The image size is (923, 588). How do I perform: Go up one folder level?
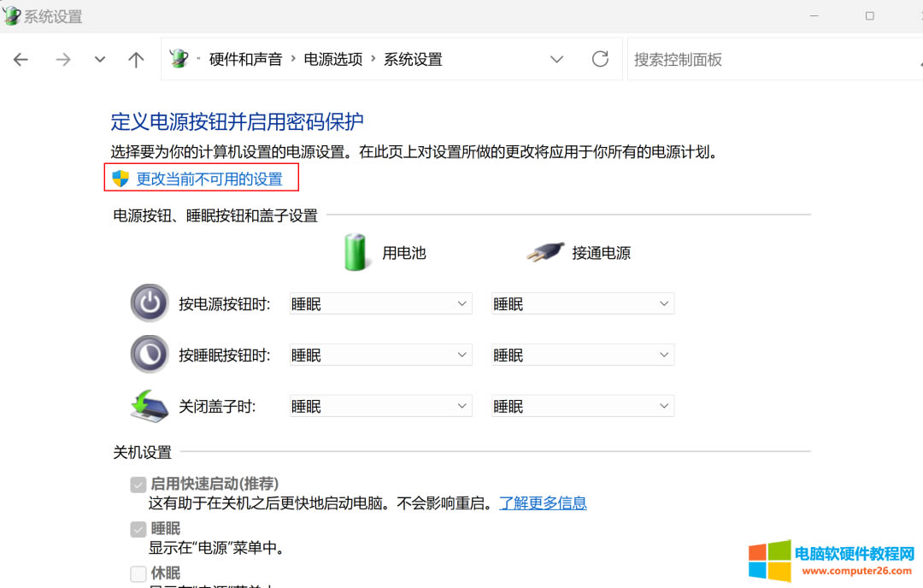pos(136,59)
